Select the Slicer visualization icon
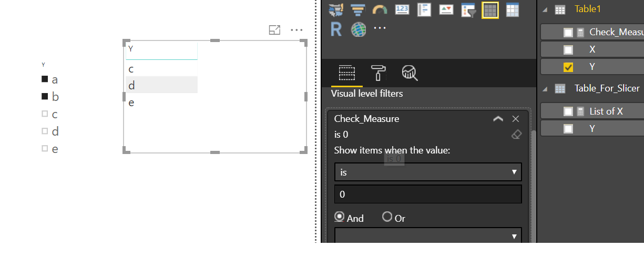Image resolution: width=644 pixels, height=277 pixels. (468, 9)
